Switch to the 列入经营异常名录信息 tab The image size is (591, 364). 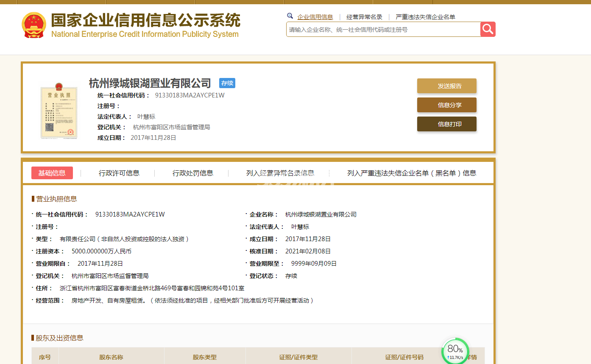pyautogui.click(x=280, y=173)
